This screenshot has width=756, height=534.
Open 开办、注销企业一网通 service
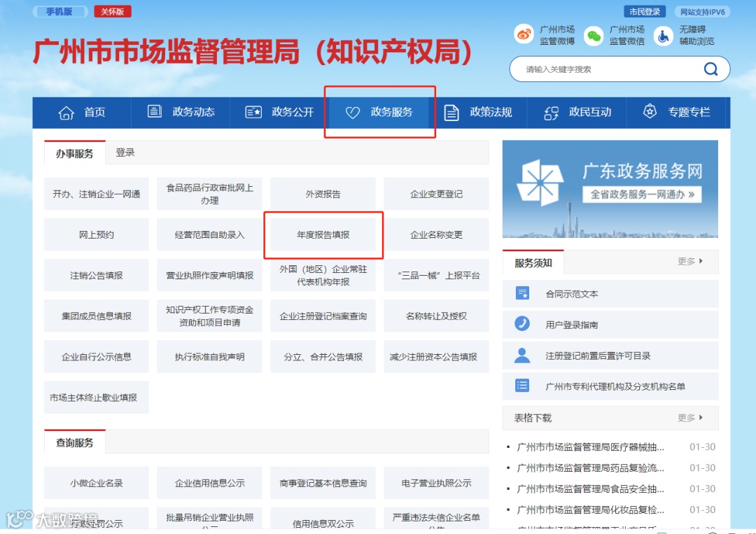click(x=97, y=195)
